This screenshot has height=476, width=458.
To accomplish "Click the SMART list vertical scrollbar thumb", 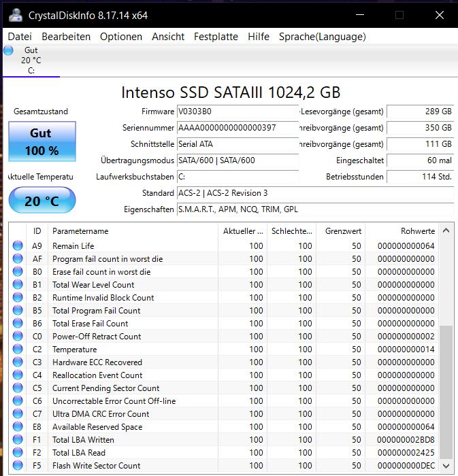I will click(x=446, y=392).
